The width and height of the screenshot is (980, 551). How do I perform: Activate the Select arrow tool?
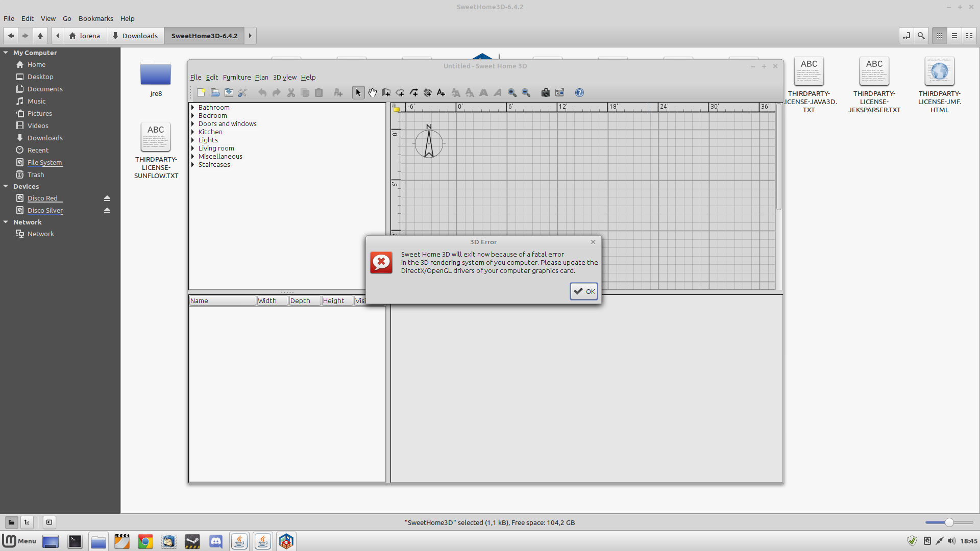coord(358,92)
